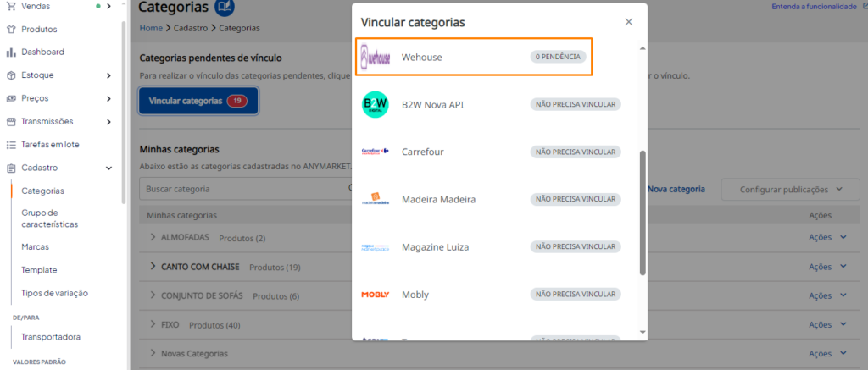This screenshot has height=370, width=868.
Task: Expand the CANTO COM CHAISE category
Action: (153, 266)
